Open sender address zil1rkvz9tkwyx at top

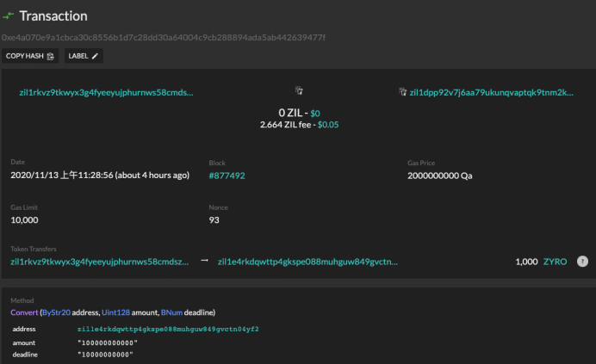pyautogui.click(x=106, y=92)
